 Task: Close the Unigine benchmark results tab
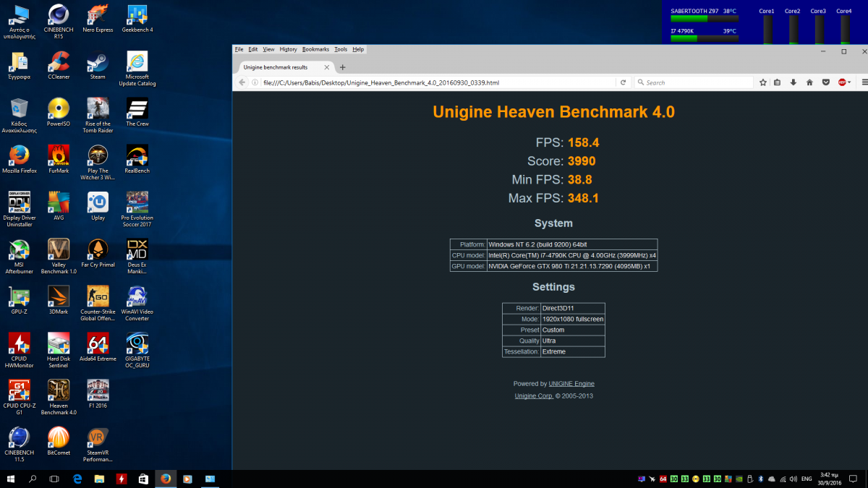coord(327,67)
